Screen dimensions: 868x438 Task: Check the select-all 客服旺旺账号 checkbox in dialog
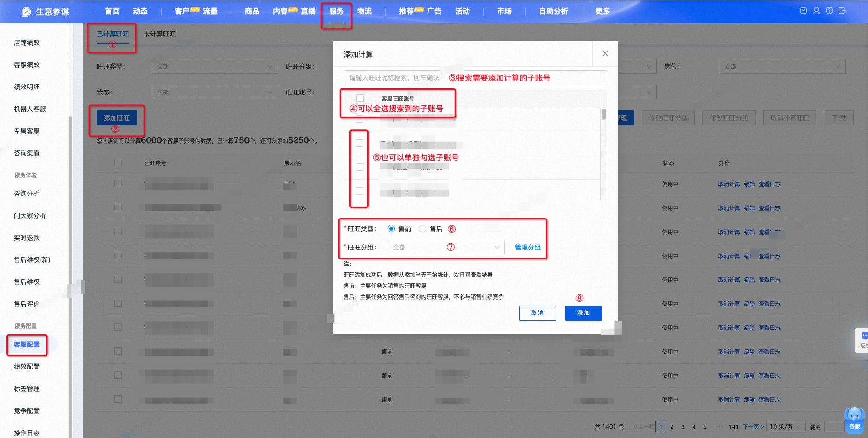pyautogui.click(x=360, y=98)
